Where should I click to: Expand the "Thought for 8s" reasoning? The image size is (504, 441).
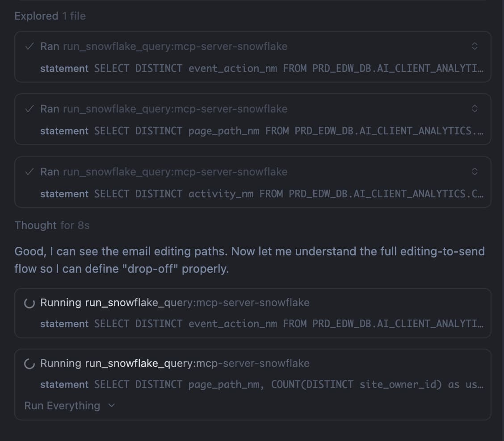tap(52, 225)
